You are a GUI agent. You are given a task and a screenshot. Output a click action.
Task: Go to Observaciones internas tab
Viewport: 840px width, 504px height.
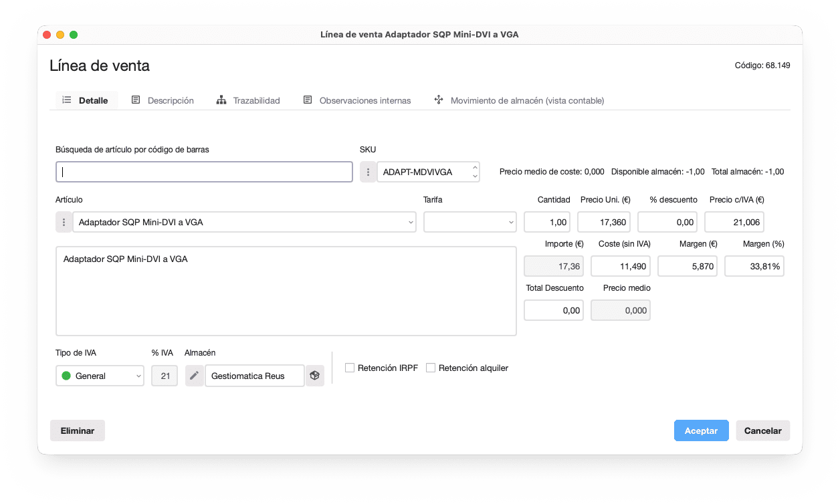point(357,100)
